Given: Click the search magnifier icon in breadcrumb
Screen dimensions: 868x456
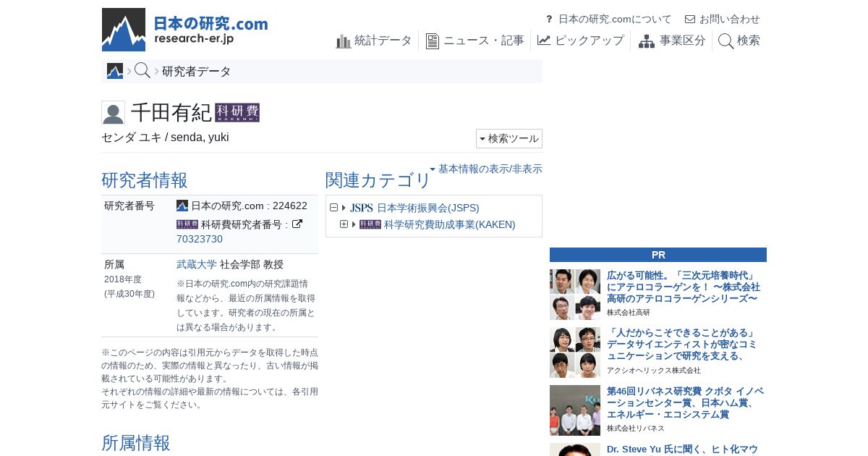Looking at the screenshot, I should click(x=142, y=71).
